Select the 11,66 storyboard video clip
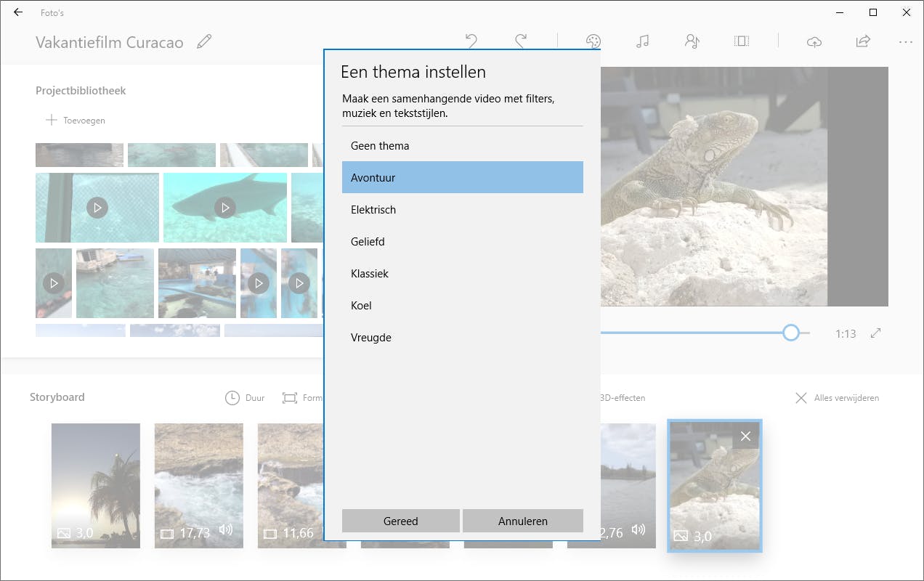This screenshot has width=924, height=581. [291, 485]
